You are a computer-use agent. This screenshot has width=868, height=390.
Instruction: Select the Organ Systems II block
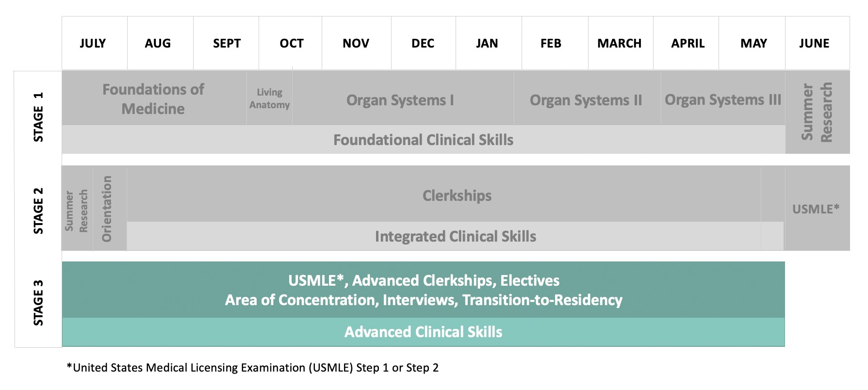586,100
